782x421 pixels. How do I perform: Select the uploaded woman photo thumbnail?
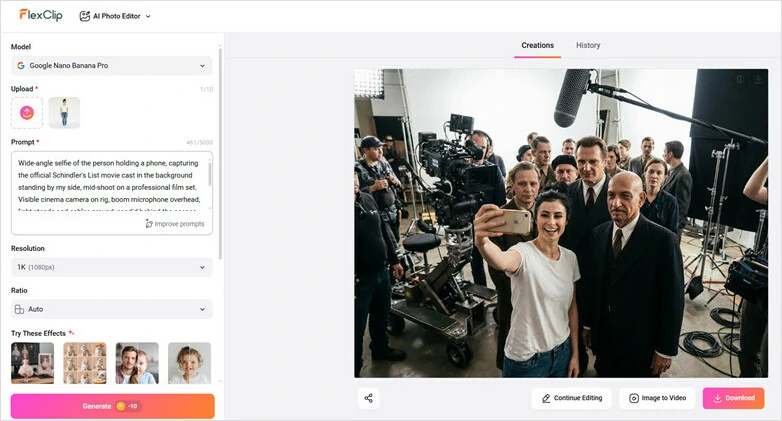coord(64,113)
